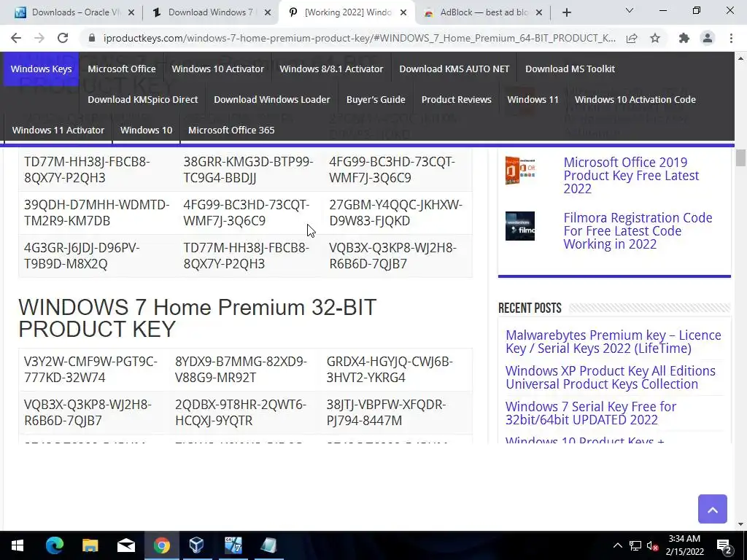Click the page vertical scrollbar thumb
Viewport: 747px width, 560px height.
(740, 158)
